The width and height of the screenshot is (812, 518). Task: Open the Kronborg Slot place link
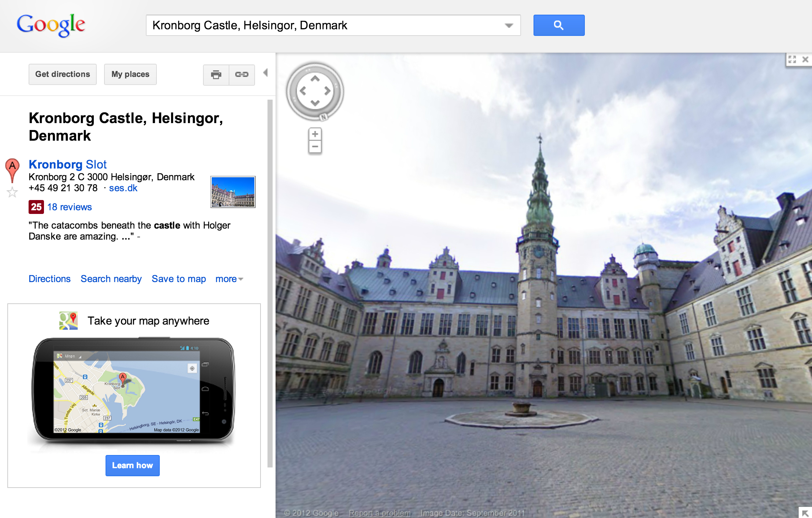tap(68, 164)
